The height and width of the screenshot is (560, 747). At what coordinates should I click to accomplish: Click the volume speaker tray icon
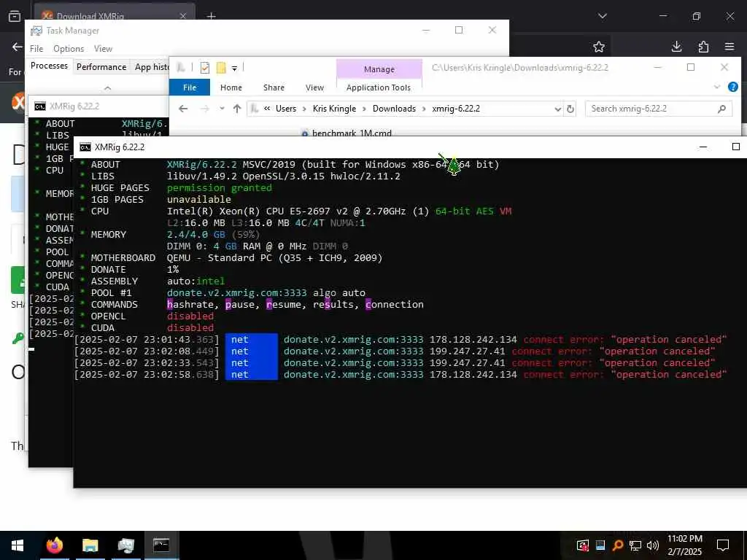[x=653, y=545]
